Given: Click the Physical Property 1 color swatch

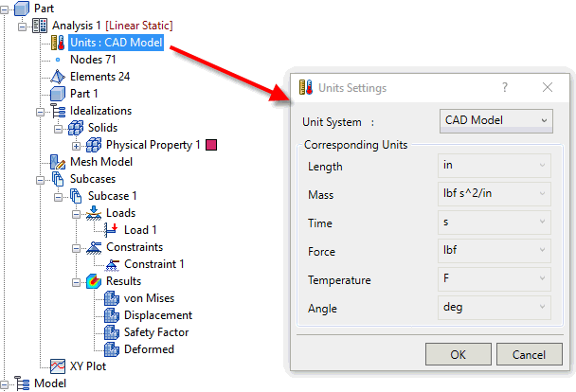Looking at the screenshot, I should pos(211,145).
